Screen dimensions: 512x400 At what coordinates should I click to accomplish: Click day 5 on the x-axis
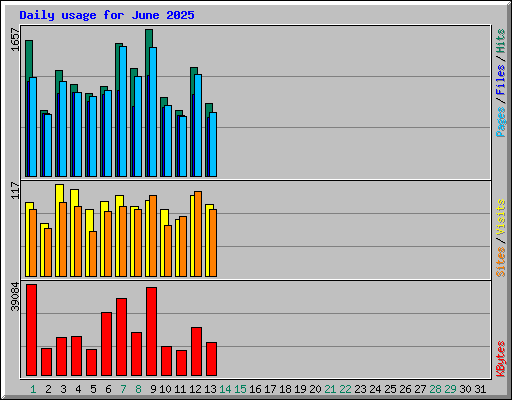(x=93, y=389)
